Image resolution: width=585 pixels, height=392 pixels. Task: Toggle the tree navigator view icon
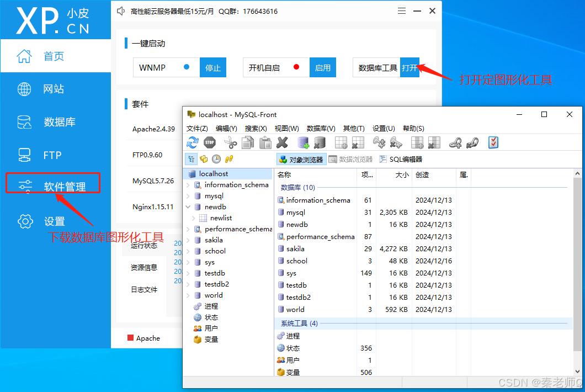pos(192,159)
